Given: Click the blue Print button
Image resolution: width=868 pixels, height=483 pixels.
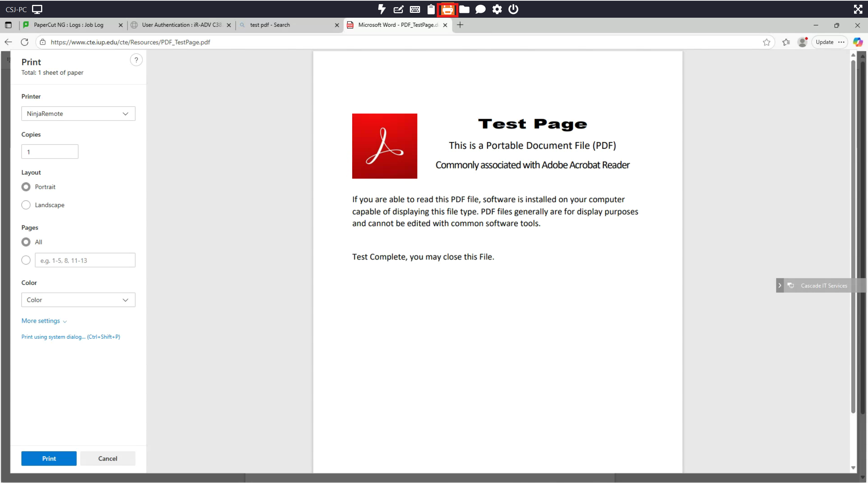Looking at the screenshot, I should tap(49, 459).
